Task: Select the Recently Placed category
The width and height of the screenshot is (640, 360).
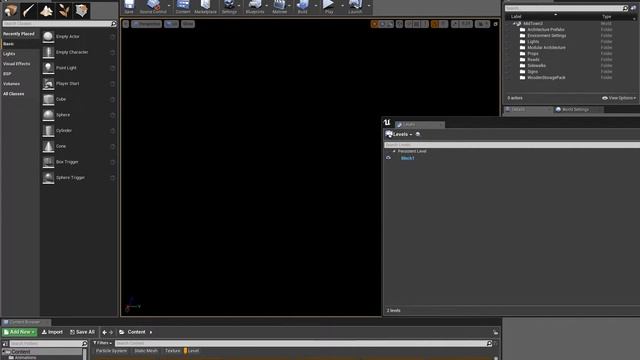Action: [20, 34]
